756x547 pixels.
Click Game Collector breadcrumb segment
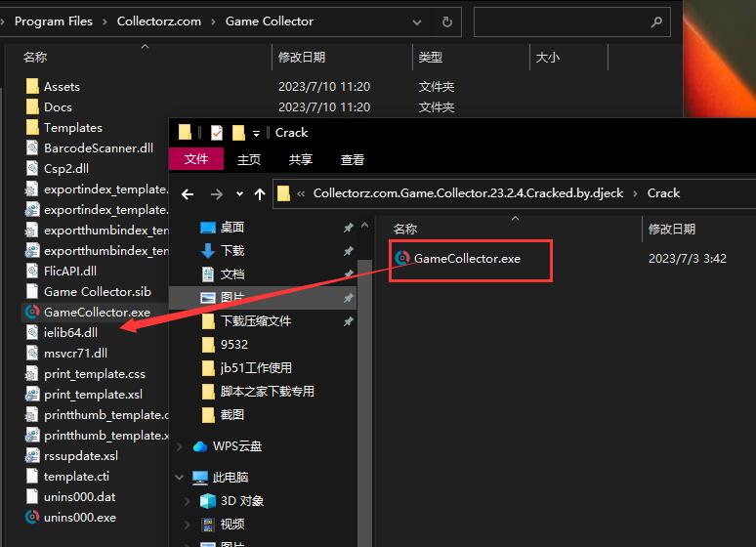click(x=269, y=21)
